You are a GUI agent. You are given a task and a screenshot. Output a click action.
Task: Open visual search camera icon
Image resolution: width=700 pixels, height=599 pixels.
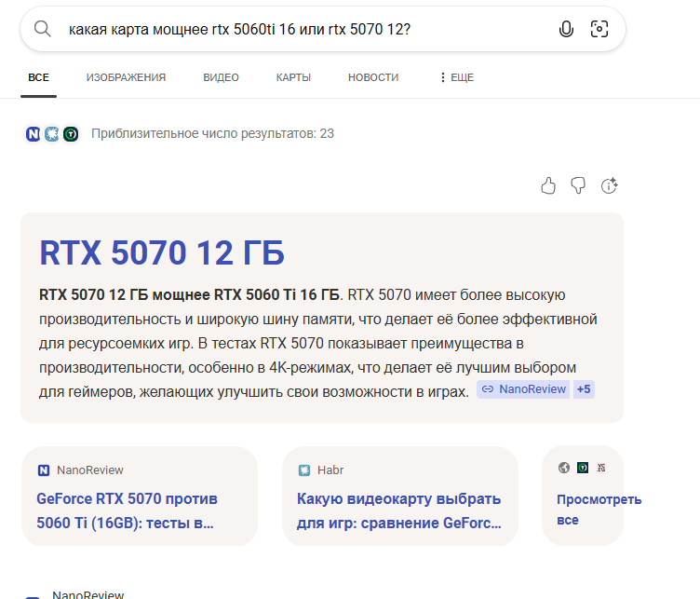tap(599, 29)
